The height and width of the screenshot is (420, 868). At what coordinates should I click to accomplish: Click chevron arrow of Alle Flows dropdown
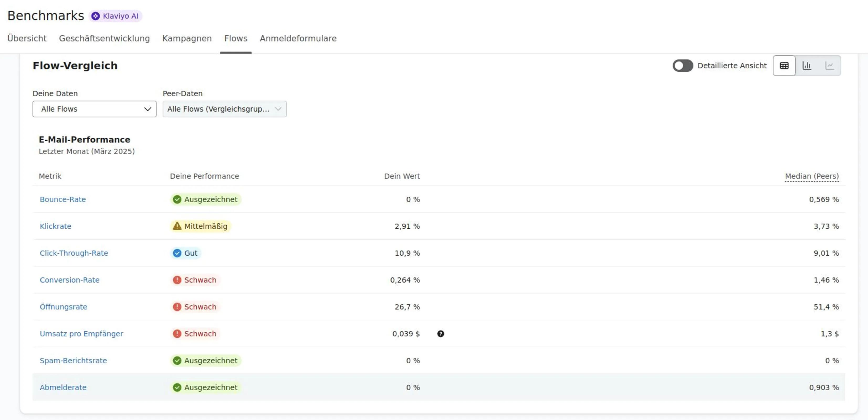click(148, 109)
